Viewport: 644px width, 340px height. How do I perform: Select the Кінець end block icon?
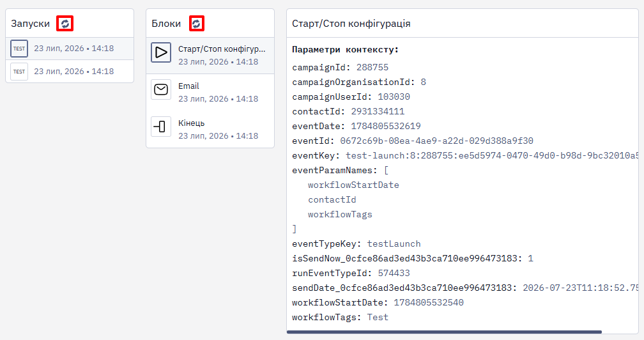tap(161, 127)
